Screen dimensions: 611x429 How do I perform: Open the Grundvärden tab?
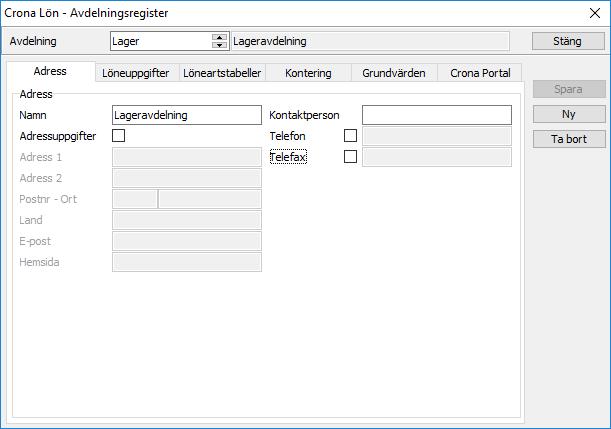(394, 73)
